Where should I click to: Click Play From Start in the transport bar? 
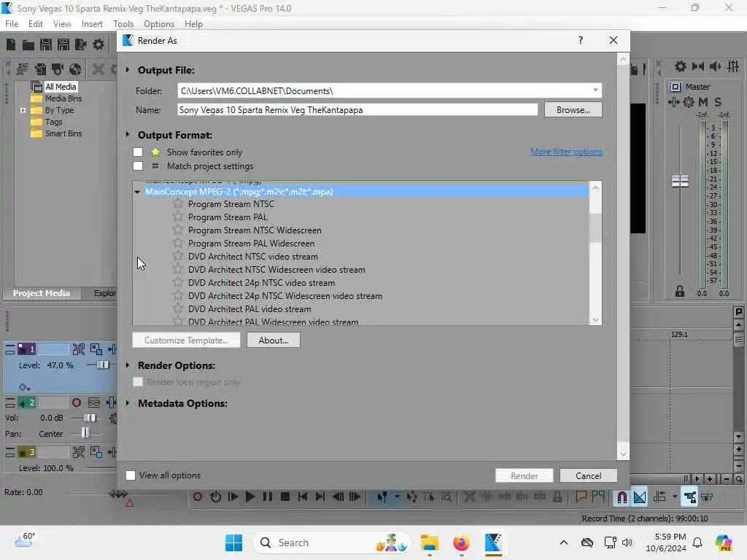[233, 497]
